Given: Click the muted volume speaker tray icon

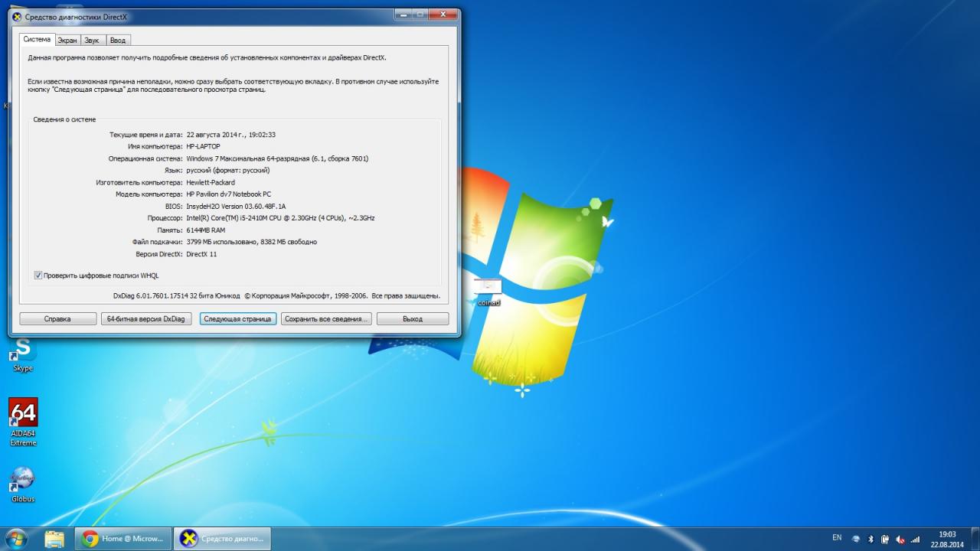Looking at the screenshot, I should point(900,539).
